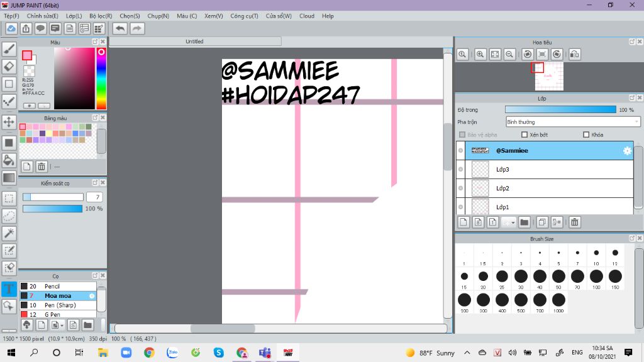Rotate canvas left in navigator
Image resolution: width=644 pixels, height=362 pixels.
(528, 54)
